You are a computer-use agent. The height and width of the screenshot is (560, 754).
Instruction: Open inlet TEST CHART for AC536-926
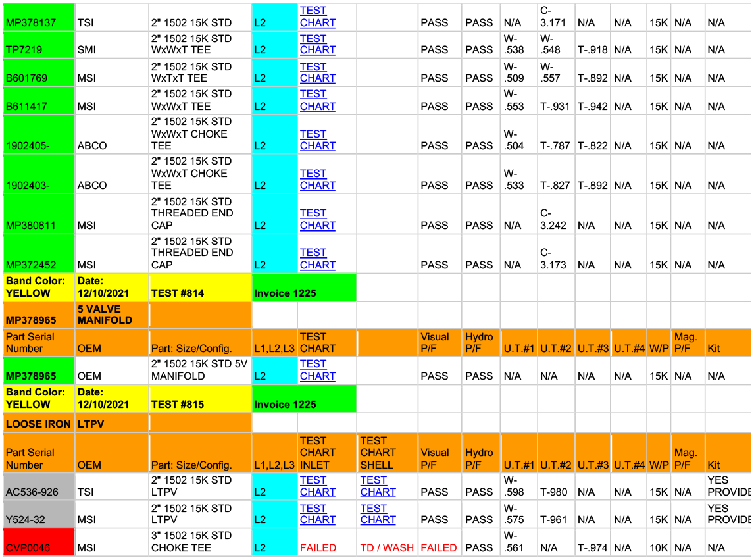point(317,486)
